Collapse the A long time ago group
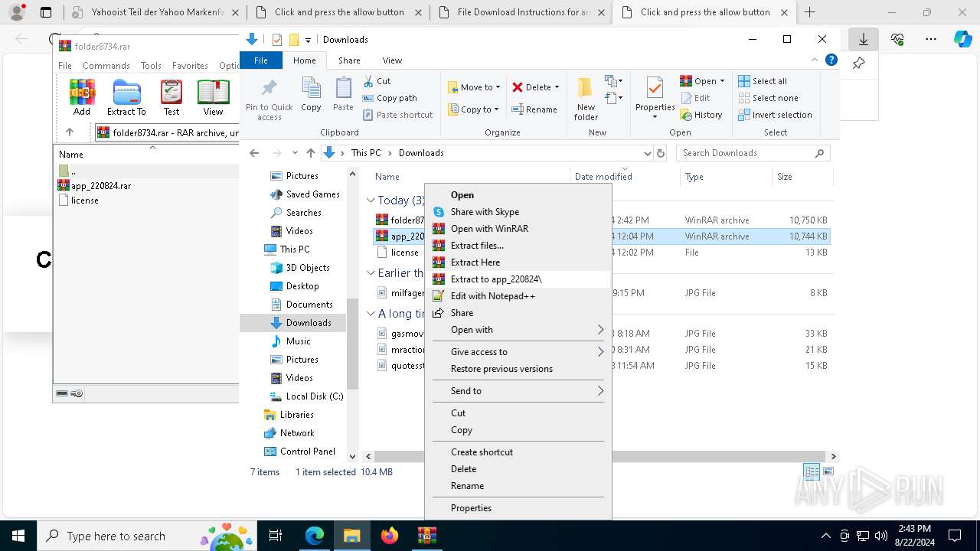 click(x=371, y=314)
